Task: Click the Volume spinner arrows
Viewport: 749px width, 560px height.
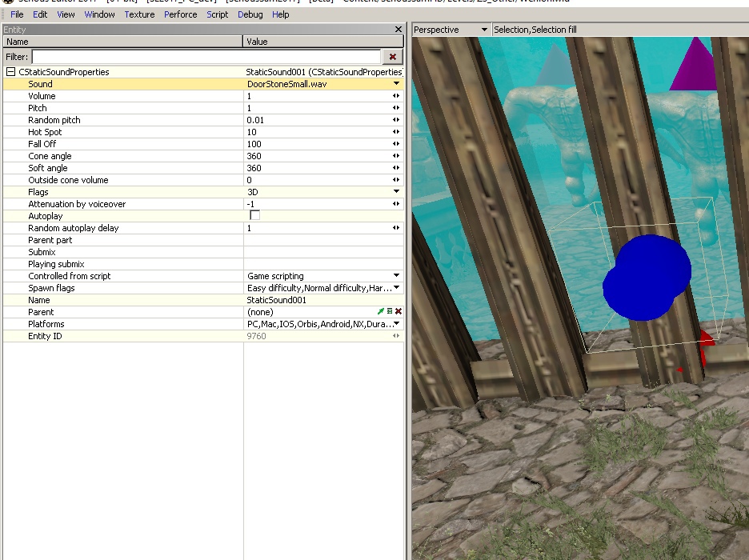Action: pyautogui.click(x=396, y=96)
